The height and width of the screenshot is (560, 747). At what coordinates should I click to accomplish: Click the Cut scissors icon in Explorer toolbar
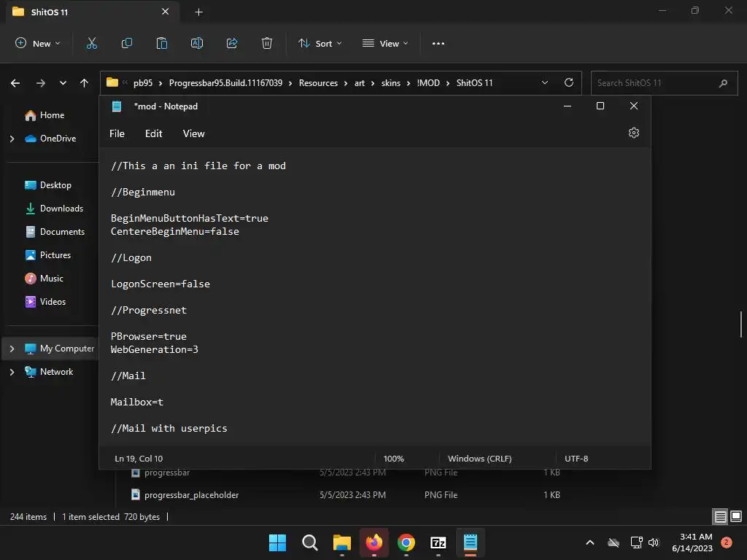pyautogui.click(x=91, y=43)
